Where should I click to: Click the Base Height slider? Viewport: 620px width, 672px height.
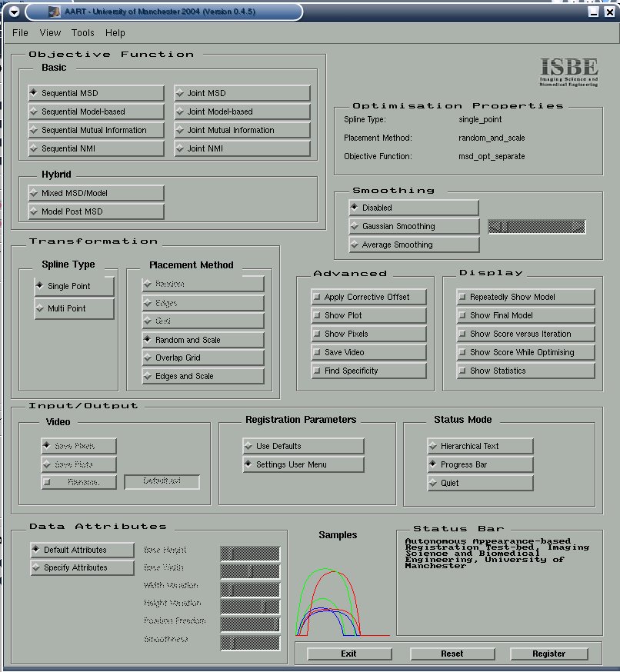click(x=251, y=554)
